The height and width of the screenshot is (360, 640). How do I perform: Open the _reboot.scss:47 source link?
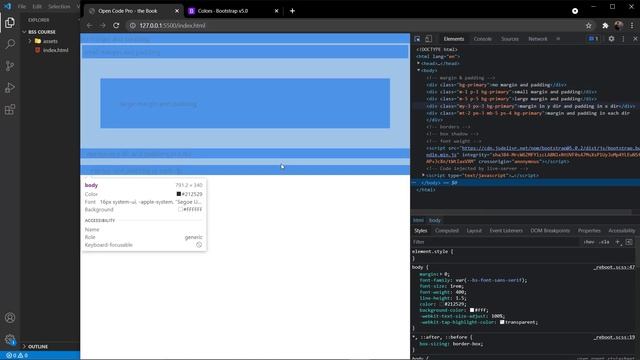pyautogui.click(x=614, y=267)
